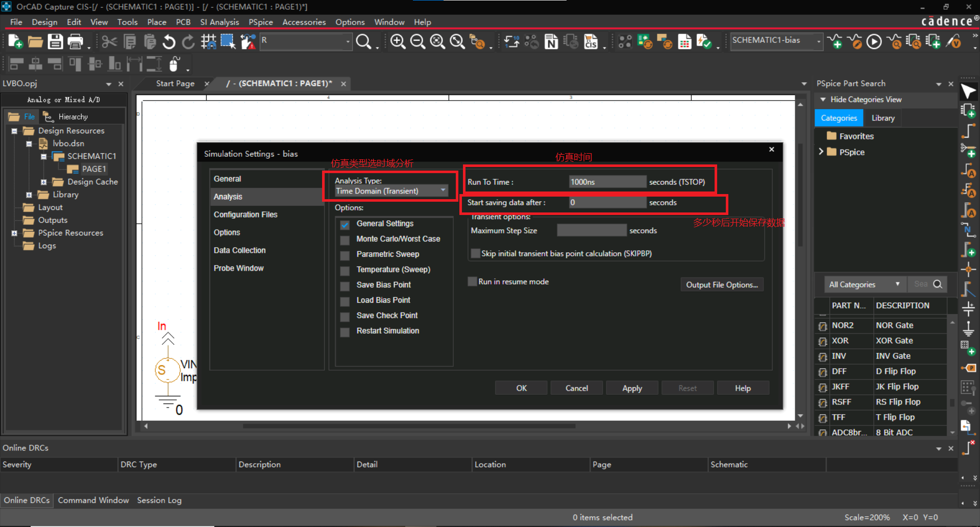
Task: Check Skip initial transient bias point (SKIPBP)
Action: (x=475, y=253)
